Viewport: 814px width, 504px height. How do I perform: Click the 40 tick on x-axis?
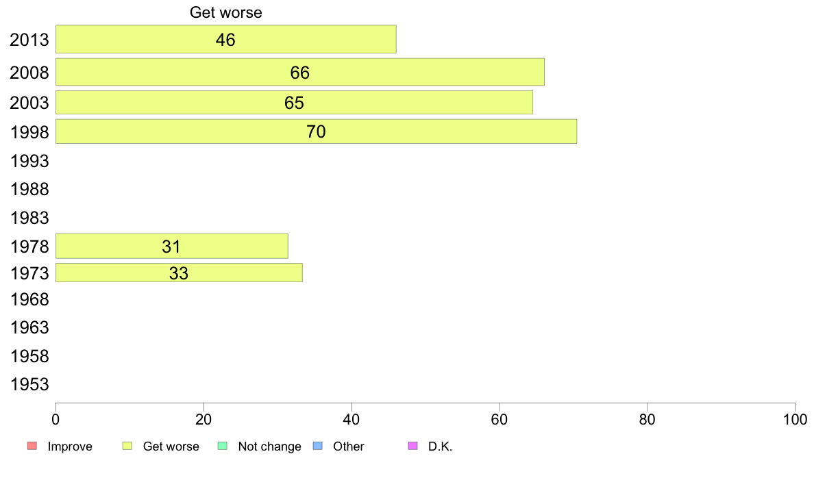pos(351,419)
